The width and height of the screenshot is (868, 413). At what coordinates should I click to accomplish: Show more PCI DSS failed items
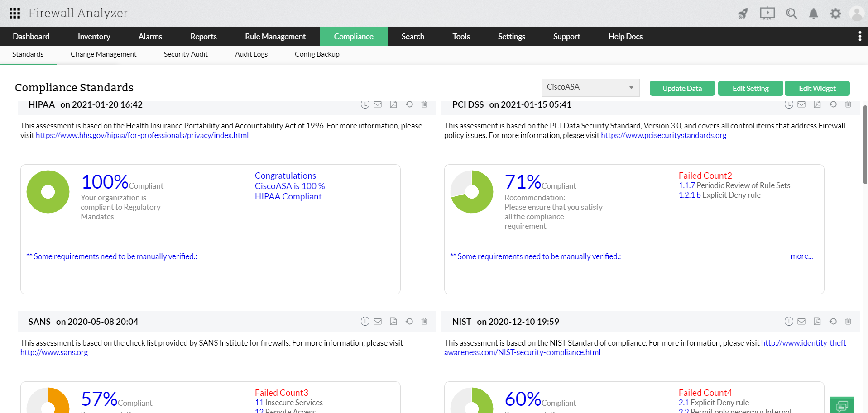point(802,256)
